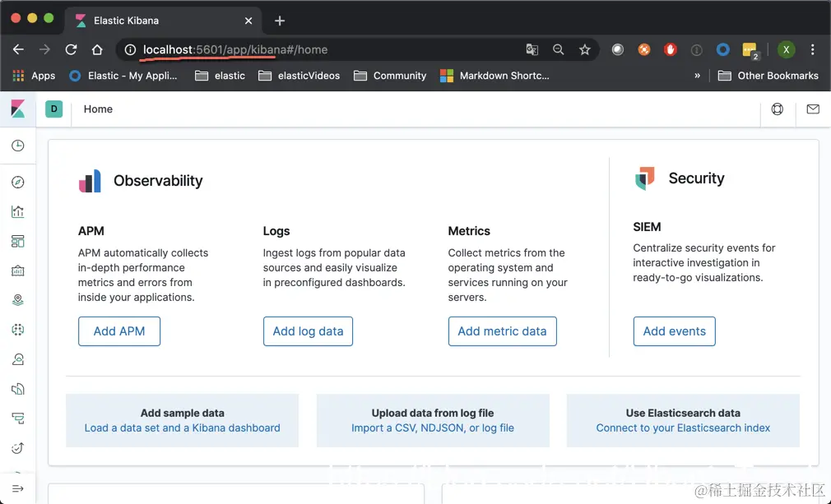Click the Observability heading
The height and width of the screenshot is (504, 831).
coord(158,181)
